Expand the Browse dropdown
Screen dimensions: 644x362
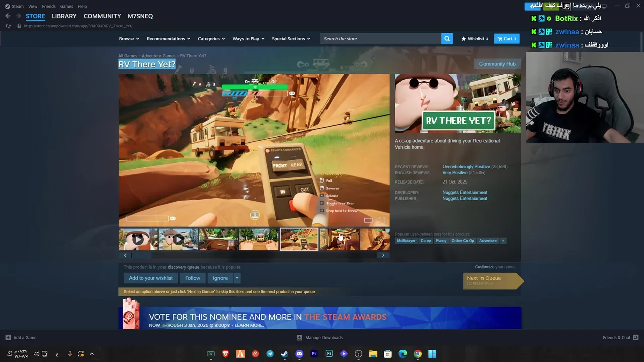(129, 39)
